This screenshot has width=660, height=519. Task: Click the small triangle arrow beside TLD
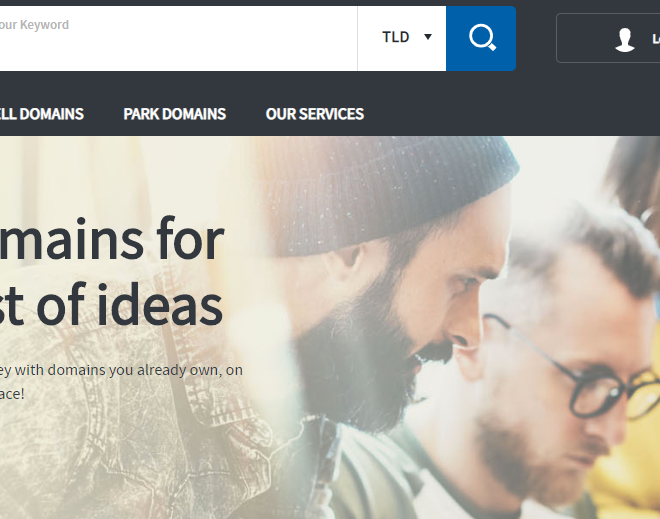coord(428,37)
